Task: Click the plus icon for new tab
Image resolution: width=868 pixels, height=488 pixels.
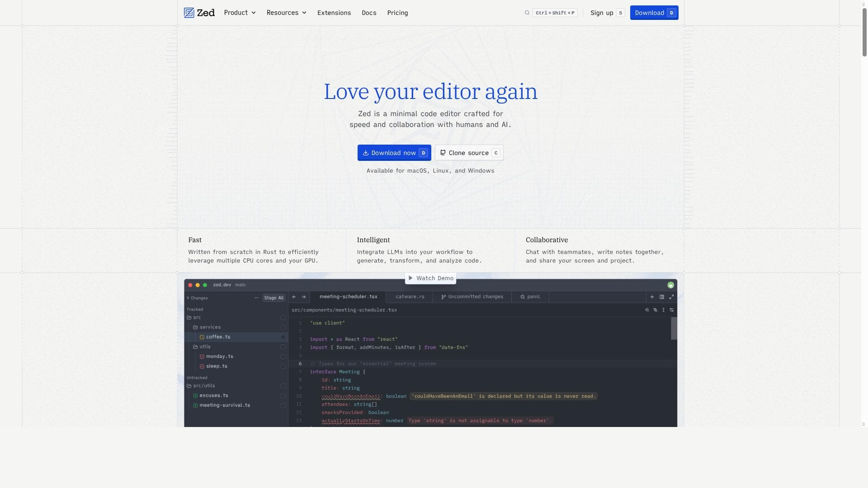Action: click(x=652, y=297)
